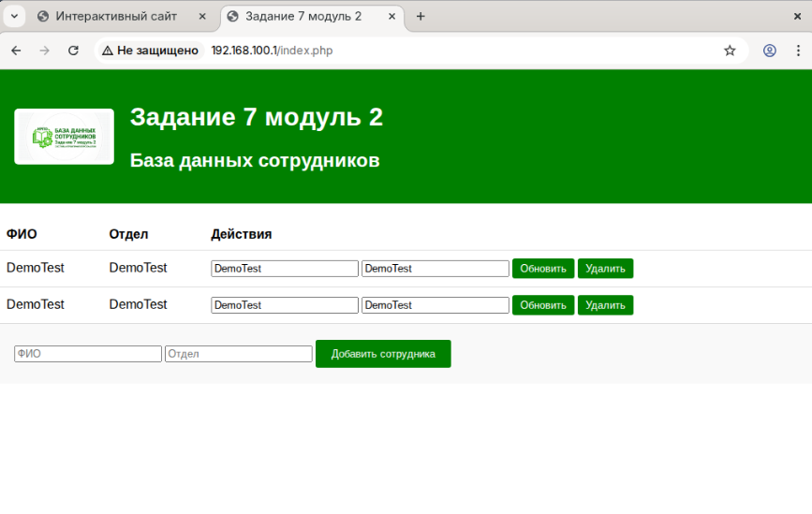
Task: Click the База данных сотрудников subheading
Action: coord(255,160)
